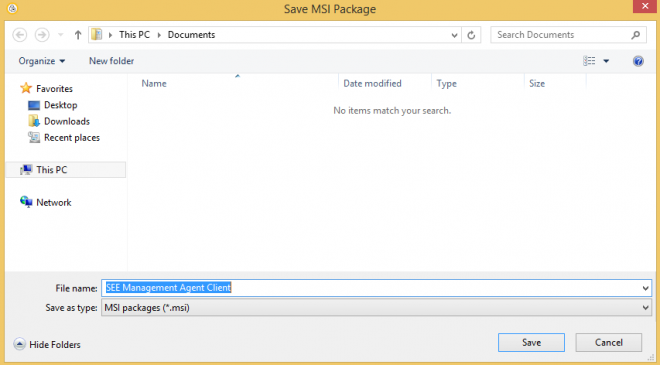Viewport: 660px width, 365px height.
Task: Sort by the Type column
Action: [x=447, y=83]
